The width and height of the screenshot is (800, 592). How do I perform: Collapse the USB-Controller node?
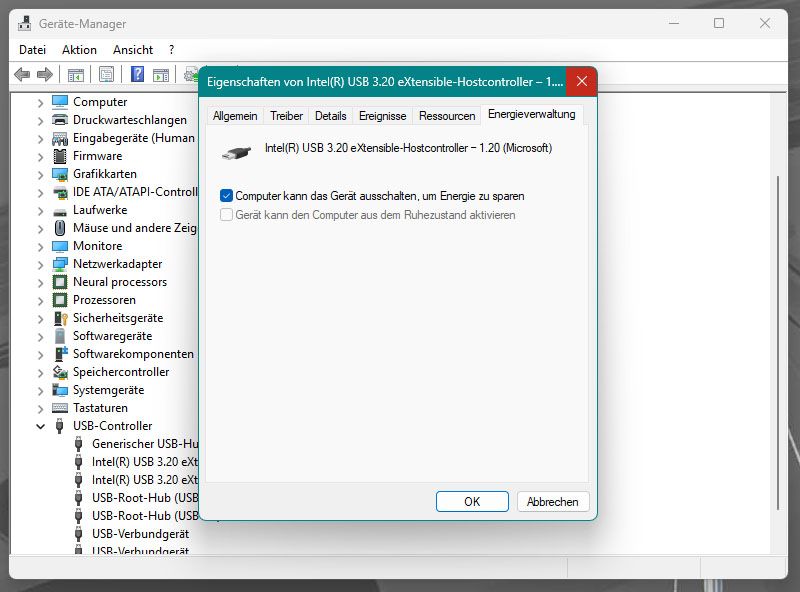pos(40,426)
